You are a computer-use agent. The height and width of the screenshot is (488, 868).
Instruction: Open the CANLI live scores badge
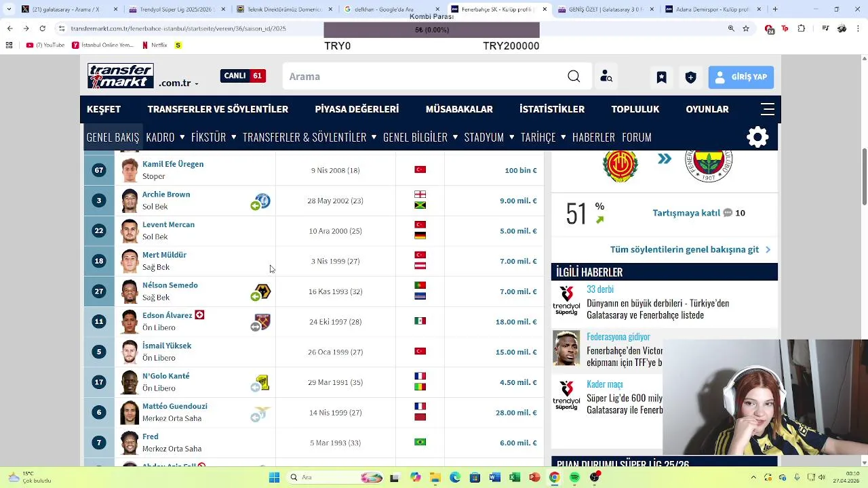pyautogui.click(x=243, y=76)
